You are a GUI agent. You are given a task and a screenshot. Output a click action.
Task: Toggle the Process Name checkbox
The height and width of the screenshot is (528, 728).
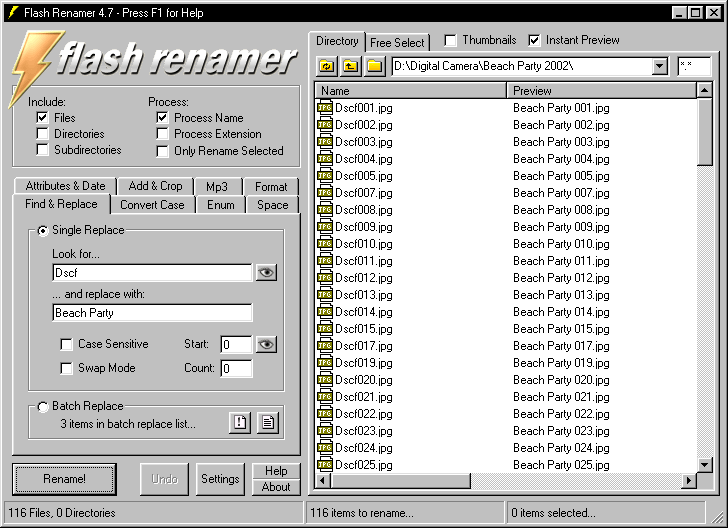click(x=162, y=117)
